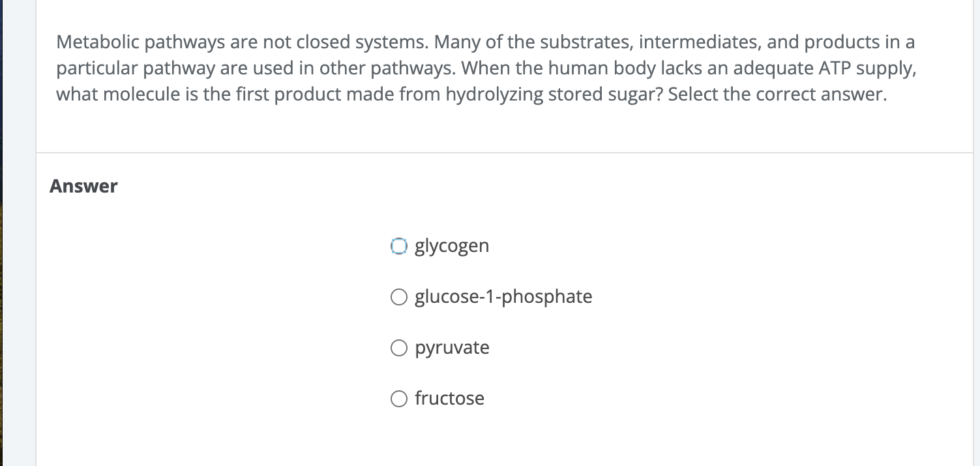980x466 pixels.
Task: Click the fructose answer label
Action: coord(449,398)
